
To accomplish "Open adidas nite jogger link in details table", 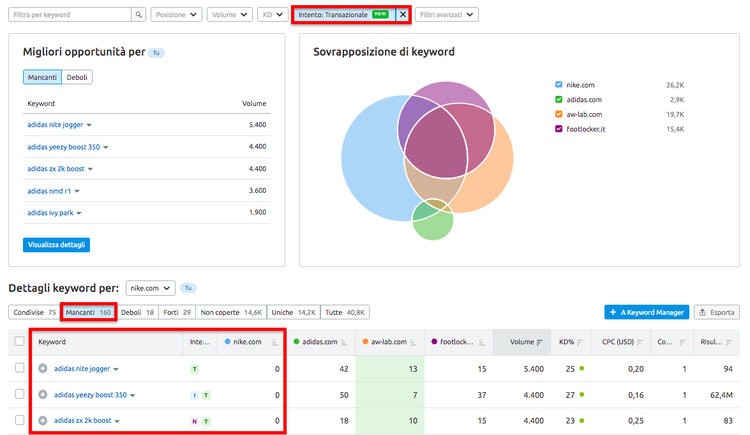I will pos(82,368).
